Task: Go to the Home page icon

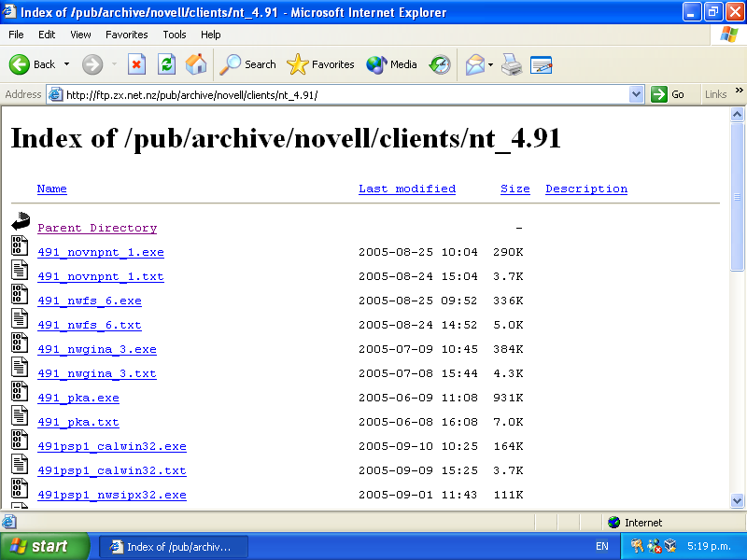Action: pos(196,64)
